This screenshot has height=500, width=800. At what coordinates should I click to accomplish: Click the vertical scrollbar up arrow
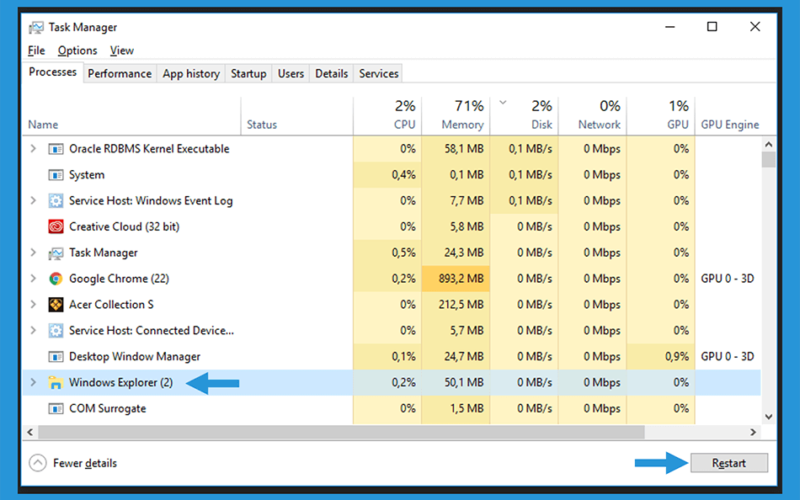(768, 145)
